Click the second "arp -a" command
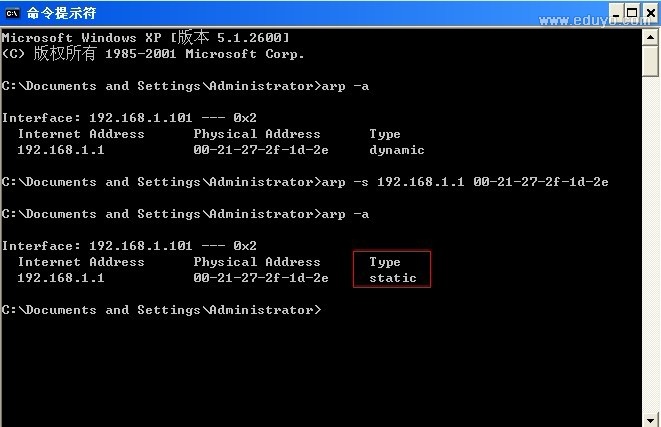The height and width of the screenshot is (427, 661). (344, 214)
